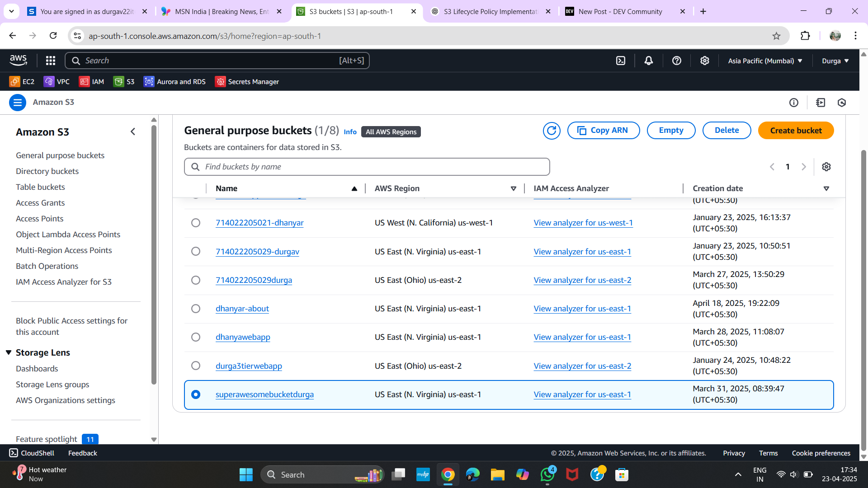Click the Delete bucket button

[726, 131]
